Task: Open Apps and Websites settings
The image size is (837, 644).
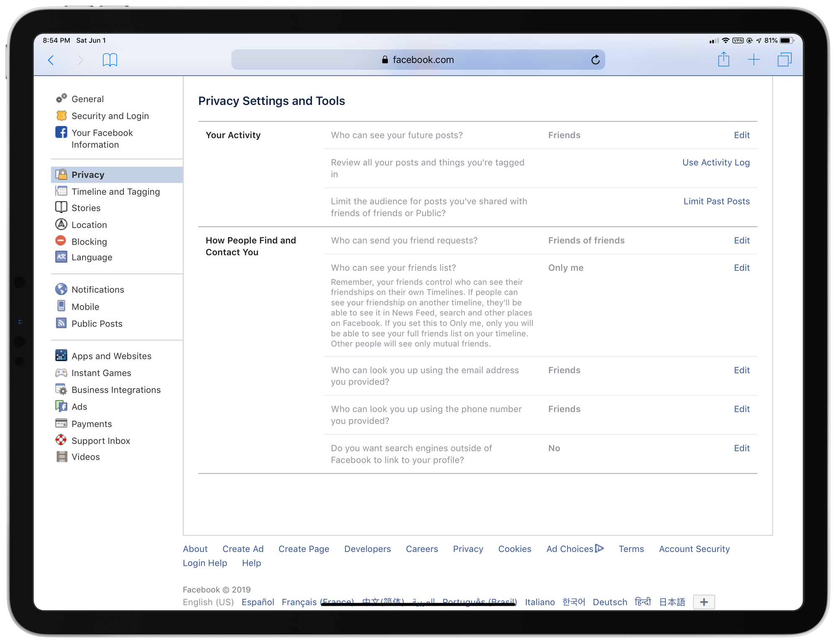Action: click(111, 356)
